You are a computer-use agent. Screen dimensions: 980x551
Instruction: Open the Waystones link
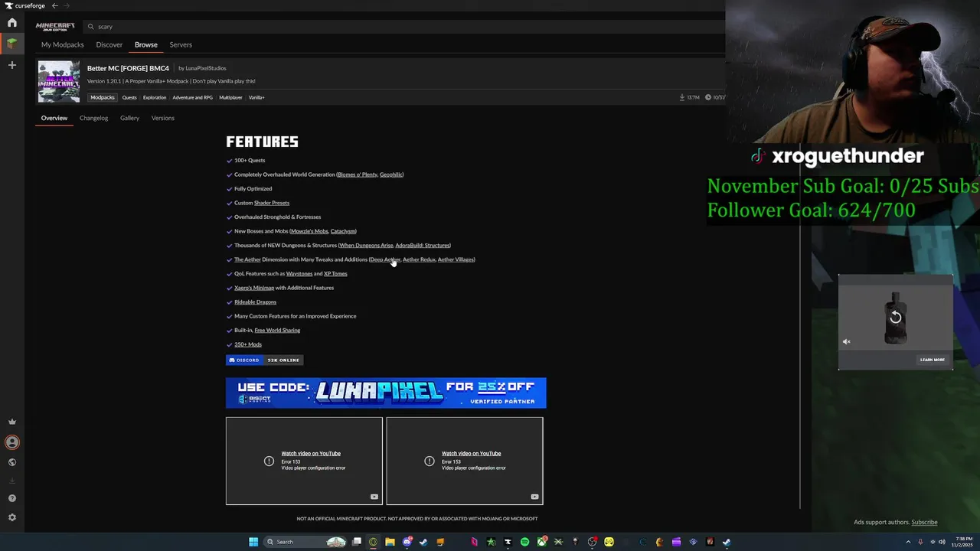pos(299,274)
